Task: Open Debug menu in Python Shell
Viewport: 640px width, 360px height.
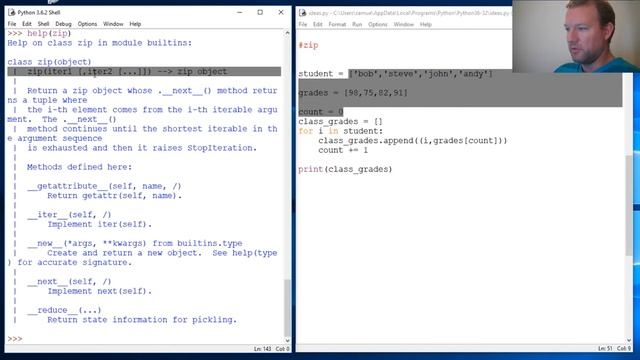Action: 63,24
